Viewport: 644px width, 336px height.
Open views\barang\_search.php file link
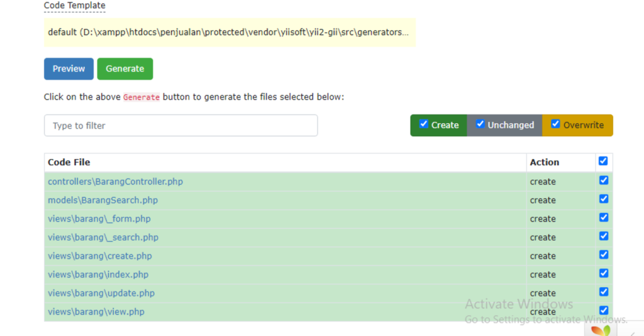coord(103,237)
